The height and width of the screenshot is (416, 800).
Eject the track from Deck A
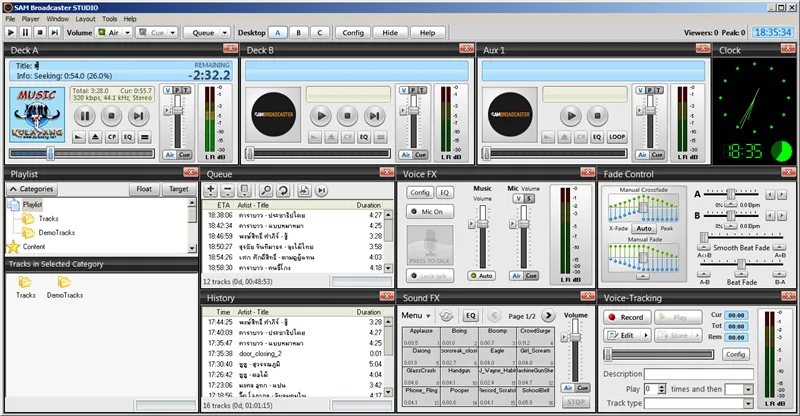(x=95, y=137)
